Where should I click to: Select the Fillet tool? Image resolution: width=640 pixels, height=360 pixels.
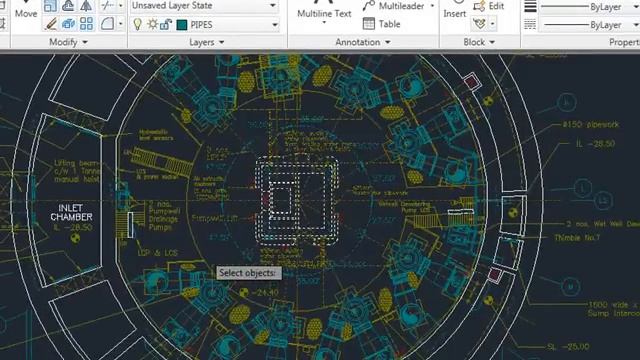(107, 24)
